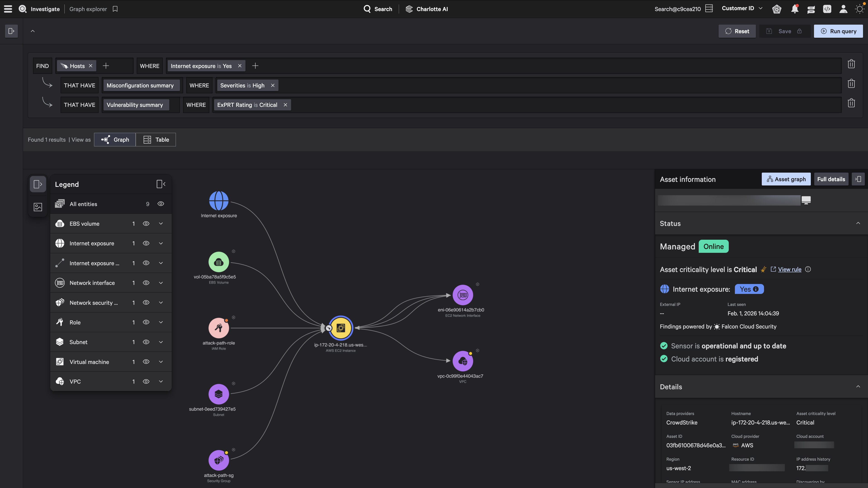
Task: Open Charlotte AI from top bar
Action: 427,9
